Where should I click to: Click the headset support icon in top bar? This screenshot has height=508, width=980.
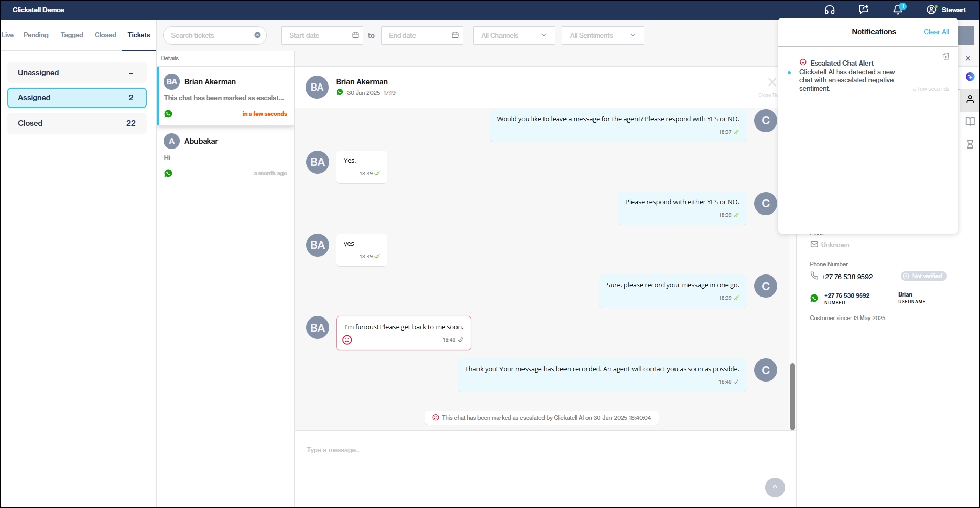830,10
